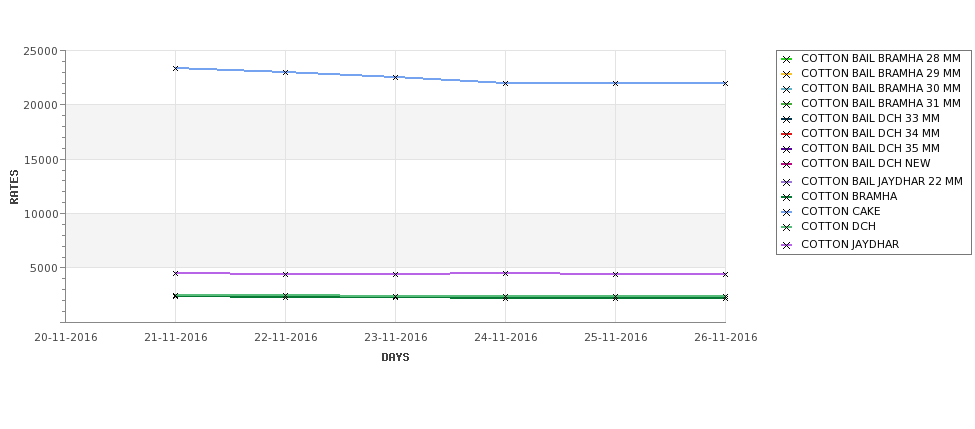
Task: Click COTTON CAKE legend marker icon
Action: (787, 212)
